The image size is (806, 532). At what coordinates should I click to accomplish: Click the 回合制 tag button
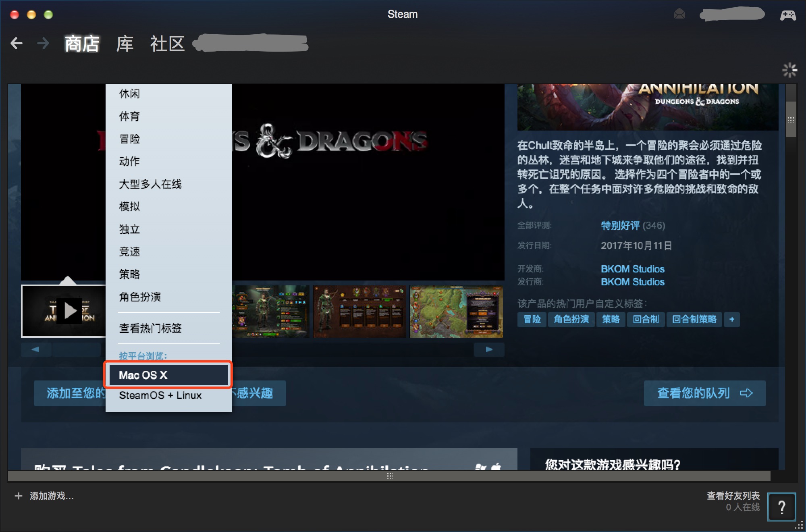click(646, 320)
